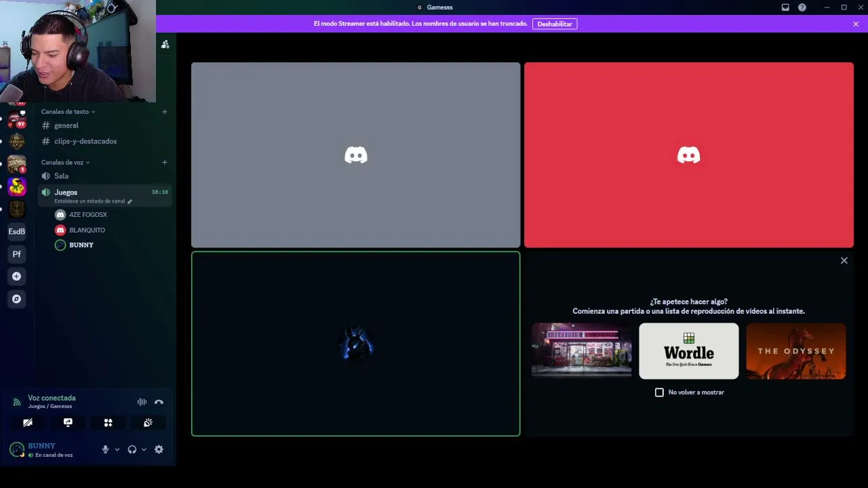Open the neon storefront activity card
This screenshot has height=488, width=868.
tap(581, 351)
